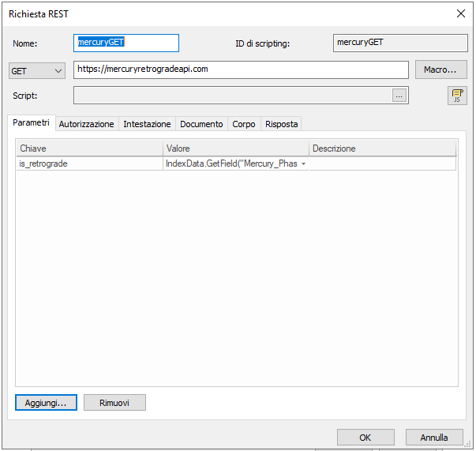Open the GET method dropdown
The width and height of the screenshot is (476, 451).
pos(37,71)
